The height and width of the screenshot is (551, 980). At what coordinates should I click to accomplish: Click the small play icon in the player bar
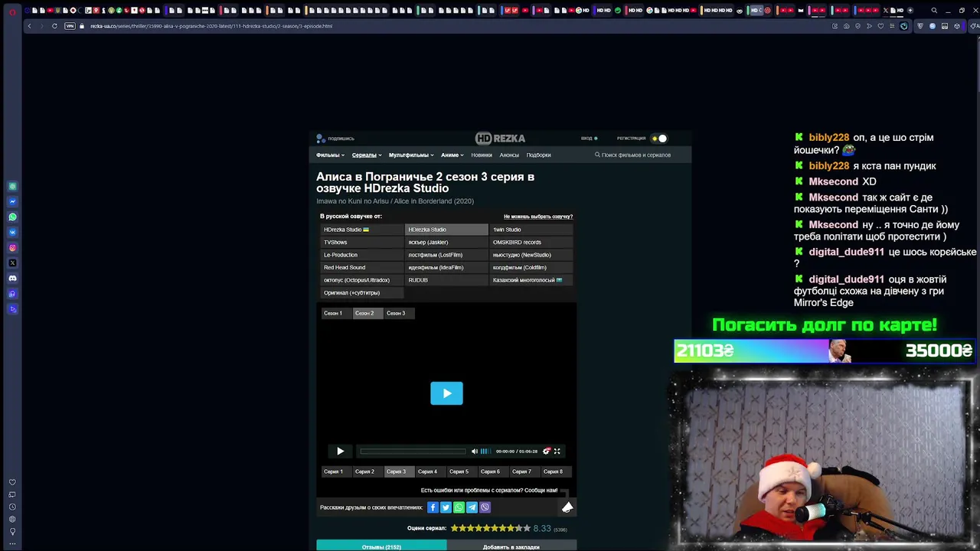tap(341, 452)
